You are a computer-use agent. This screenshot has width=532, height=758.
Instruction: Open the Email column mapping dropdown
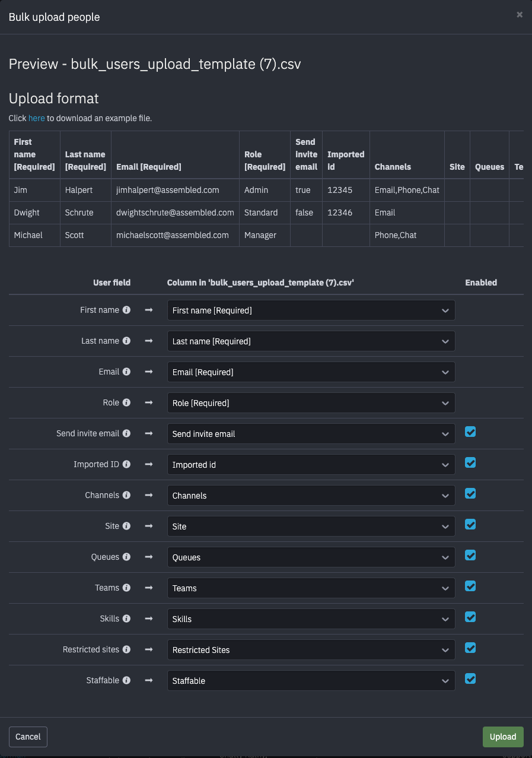click(311, 372)
